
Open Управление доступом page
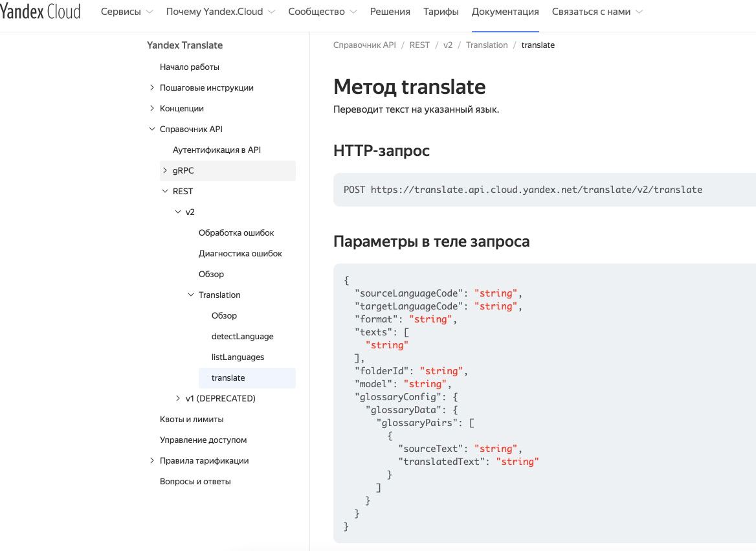[x=203, y=440]
